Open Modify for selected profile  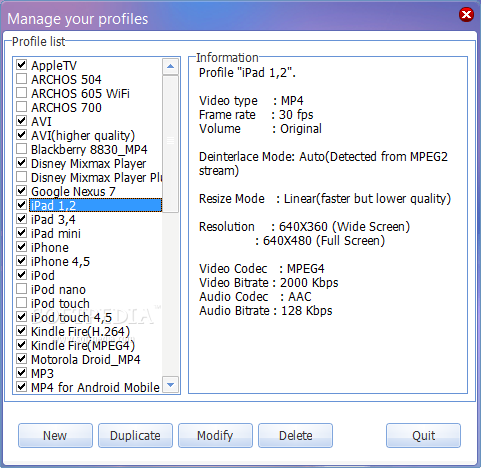(215, 435)
